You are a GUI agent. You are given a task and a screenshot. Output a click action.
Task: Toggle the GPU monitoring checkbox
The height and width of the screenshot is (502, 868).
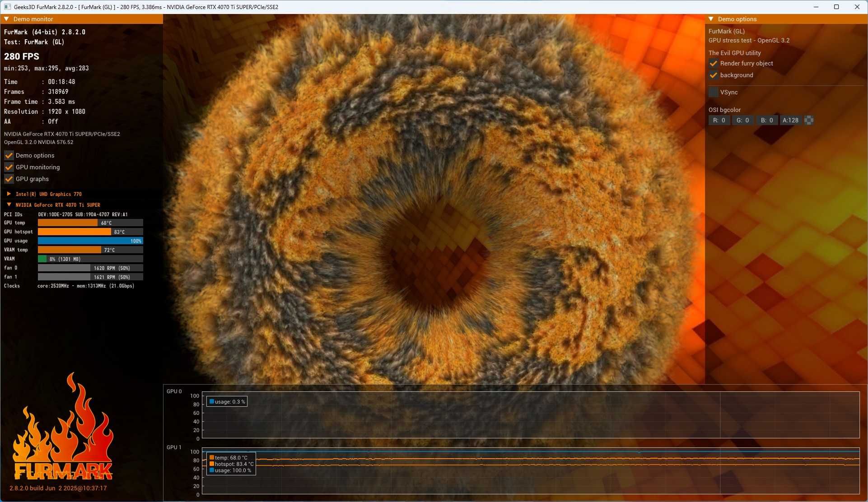click(9, 167)
